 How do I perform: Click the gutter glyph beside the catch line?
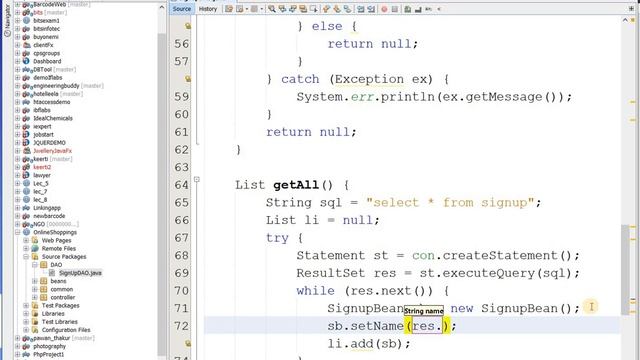188,79
